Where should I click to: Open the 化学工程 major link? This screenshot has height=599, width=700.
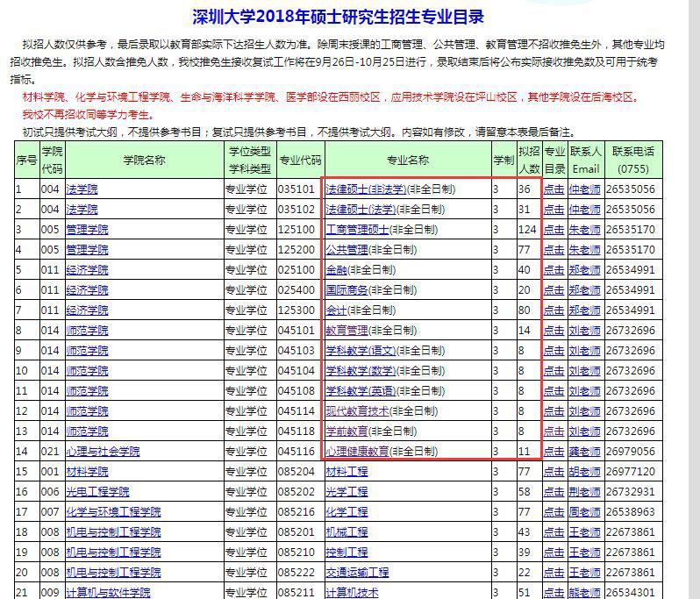pos(346,512)
